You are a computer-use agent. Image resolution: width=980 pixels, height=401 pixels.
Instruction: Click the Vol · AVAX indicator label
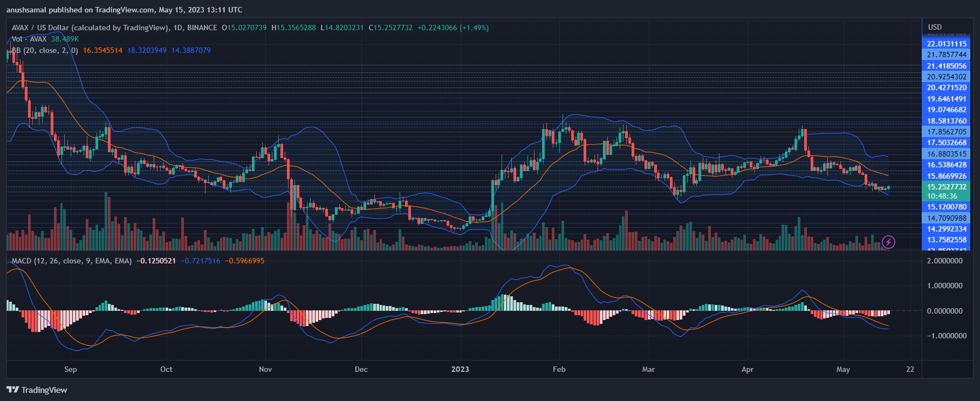point(29,39)
